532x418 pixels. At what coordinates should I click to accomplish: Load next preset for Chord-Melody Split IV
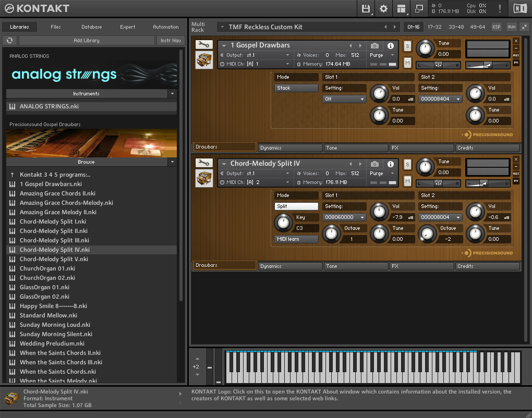point(360,164)
